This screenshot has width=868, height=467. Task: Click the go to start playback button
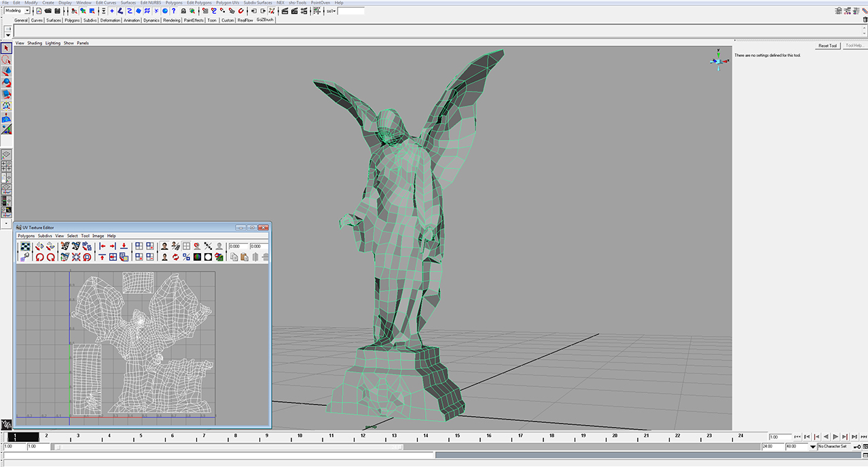tap(797, 437)
